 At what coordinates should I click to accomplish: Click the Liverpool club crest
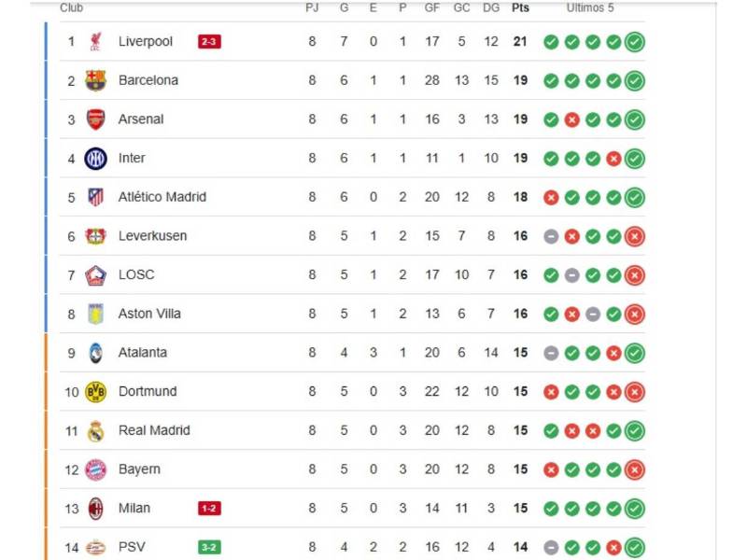96,41
